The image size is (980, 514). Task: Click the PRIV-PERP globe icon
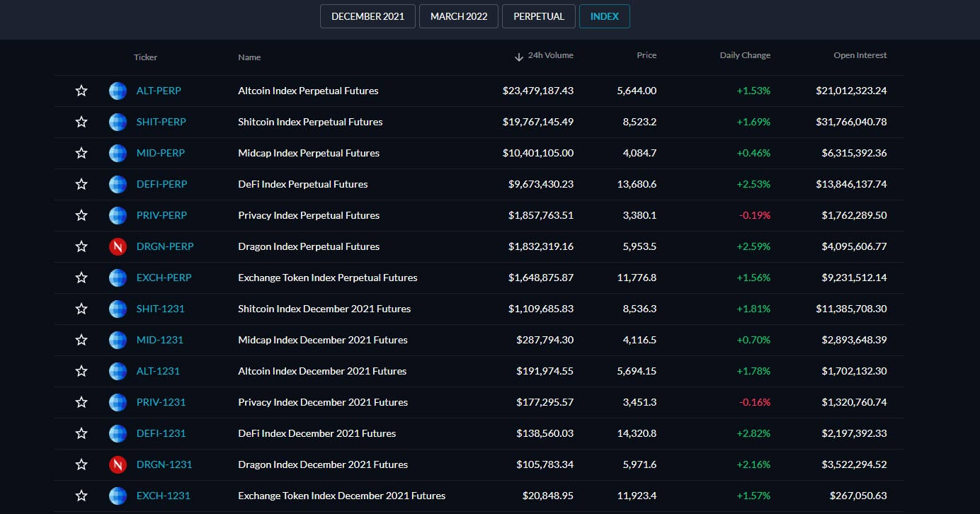(x=118, y=215)
